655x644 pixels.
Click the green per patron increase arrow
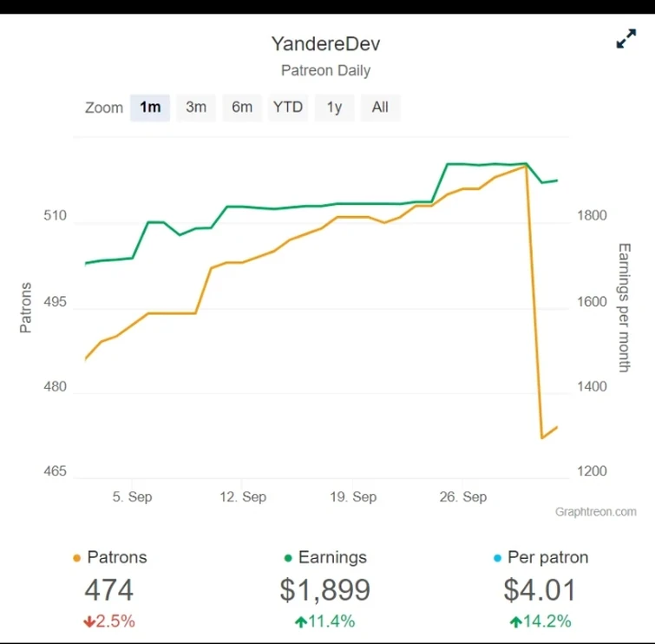click(515, 621)
